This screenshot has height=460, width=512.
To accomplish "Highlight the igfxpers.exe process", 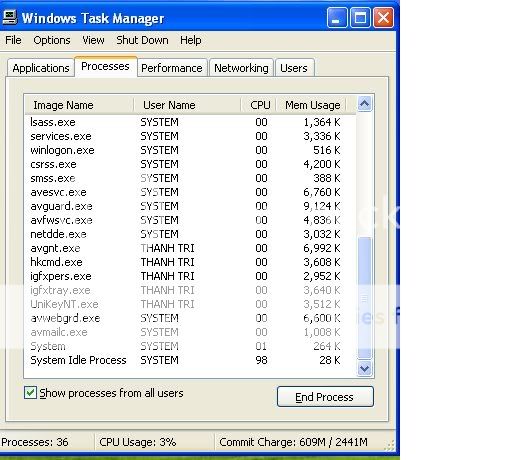I will point(190,276).
